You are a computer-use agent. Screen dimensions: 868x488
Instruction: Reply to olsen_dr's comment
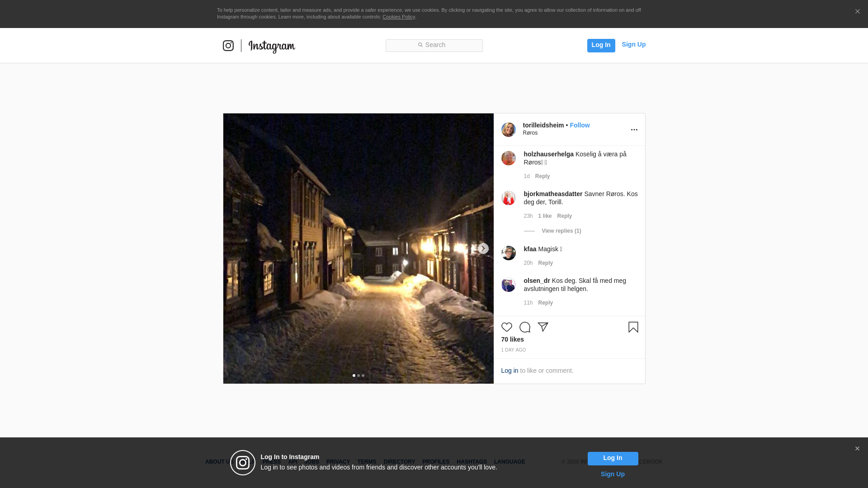546,303
